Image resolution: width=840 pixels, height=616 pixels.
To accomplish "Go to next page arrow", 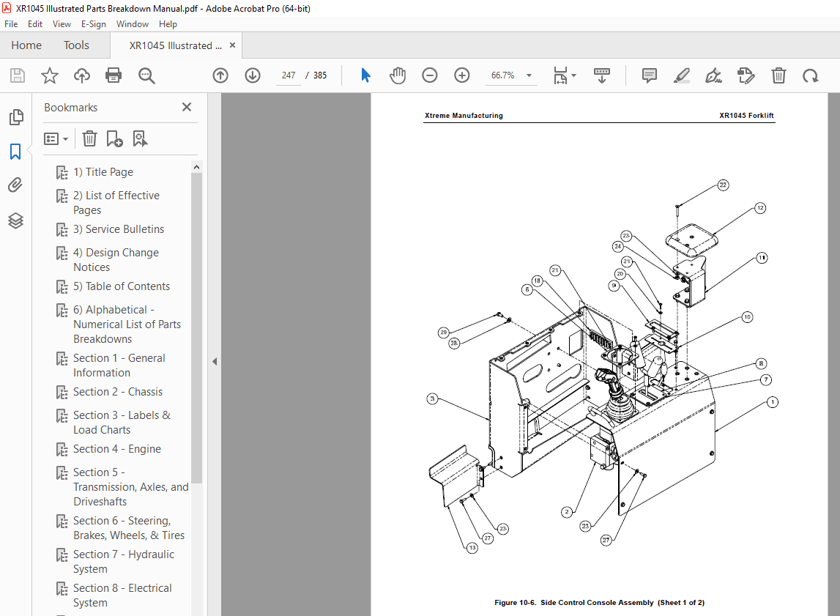I will tap(253, 75).
